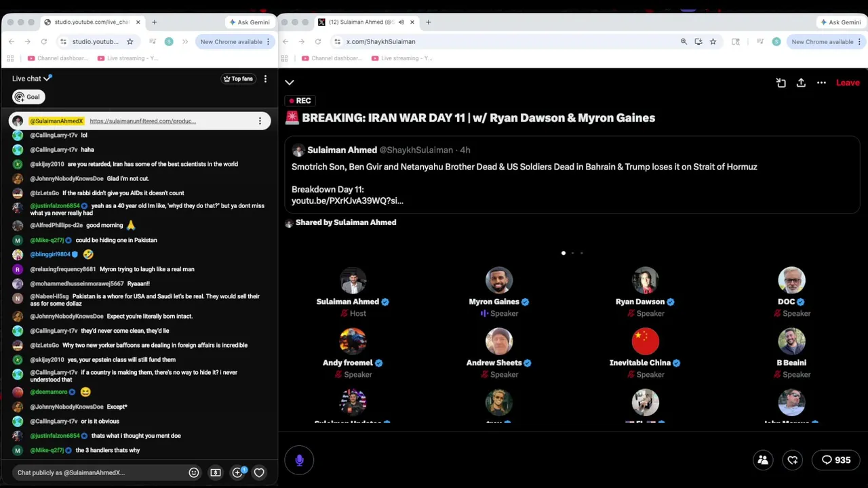Open the youtu.be breakdown link
This screenshot has width=868, height=488.
pyautogui.click(x=347, y=201)
